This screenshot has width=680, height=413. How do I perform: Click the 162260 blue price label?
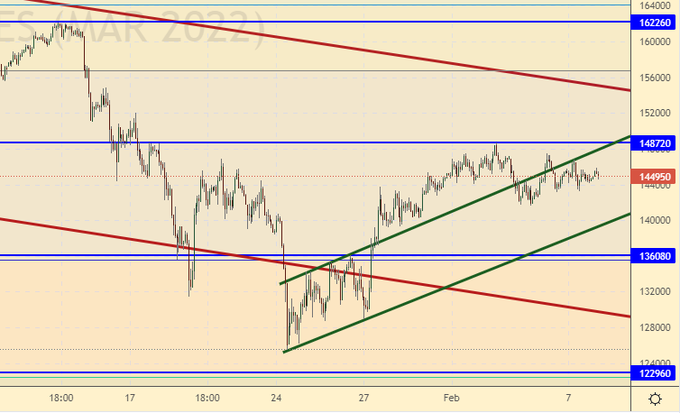click(655, 22)
